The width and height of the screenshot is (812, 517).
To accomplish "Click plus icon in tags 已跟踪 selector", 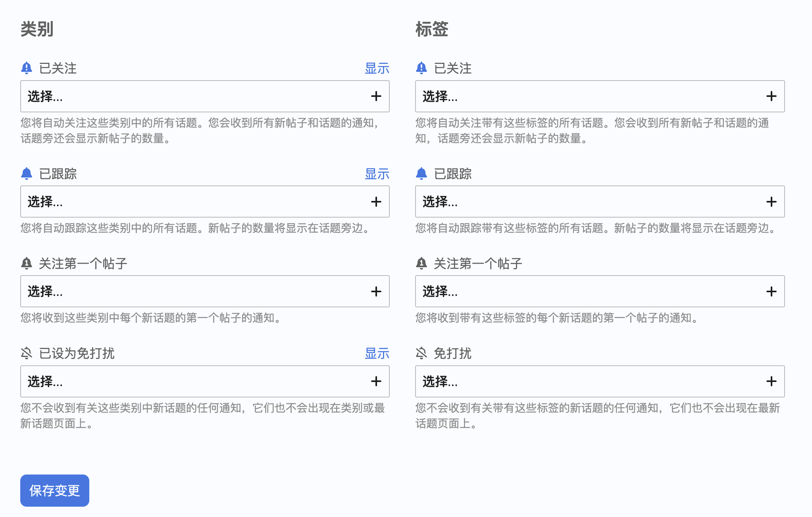I will (771, 202).
